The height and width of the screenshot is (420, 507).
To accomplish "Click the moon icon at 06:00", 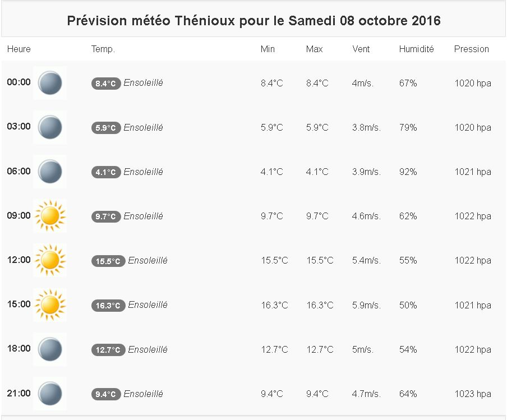I will pyautogui.click(x=50, y=172).
